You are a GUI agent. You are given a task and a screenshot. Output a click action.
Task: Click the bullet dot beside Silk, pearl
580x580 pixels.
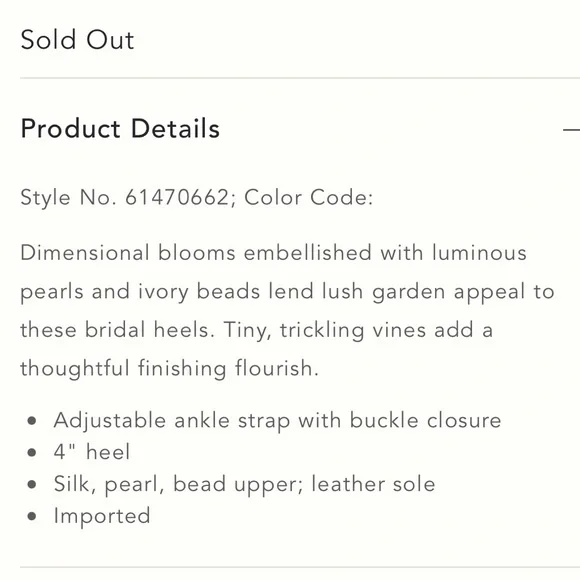[32, 485]
